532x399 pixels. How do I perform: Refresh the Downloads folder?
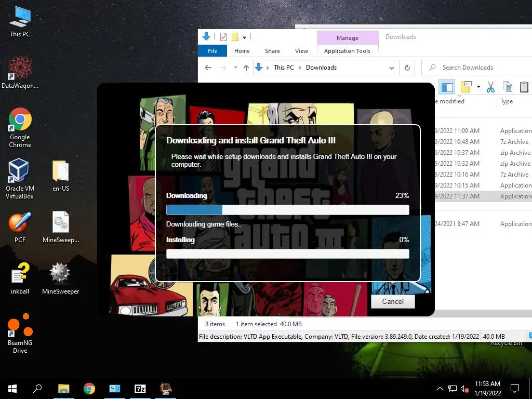pos(407,68)
